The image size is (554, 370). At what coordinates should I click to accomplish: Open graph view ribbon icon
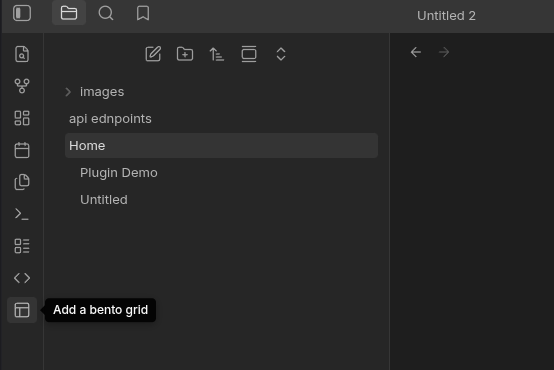click(22, 86)
